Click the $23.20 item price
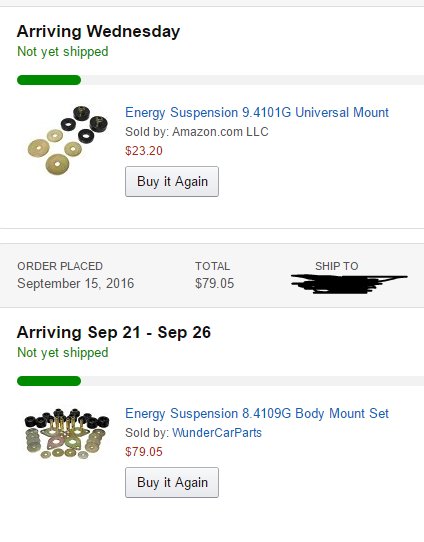The image size is (424, 542). pyautogui.click(x=144, y=151)
